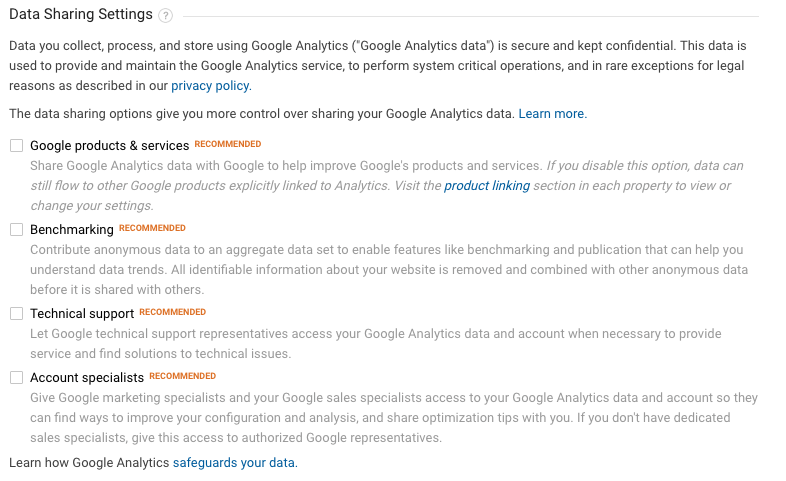Visit the safeguards your data link
This screenshot has height=481, width=786.
tap(235, 463)
